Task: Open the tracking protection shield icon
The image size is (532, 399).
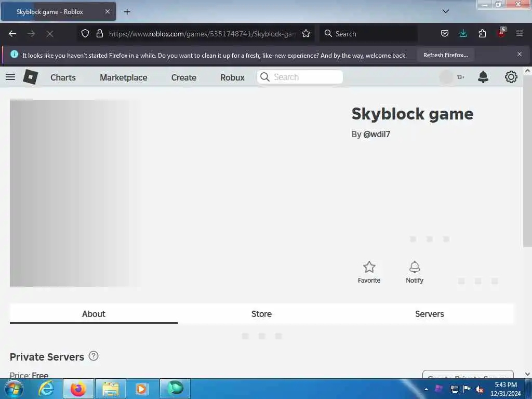Action: click(85, 33)
